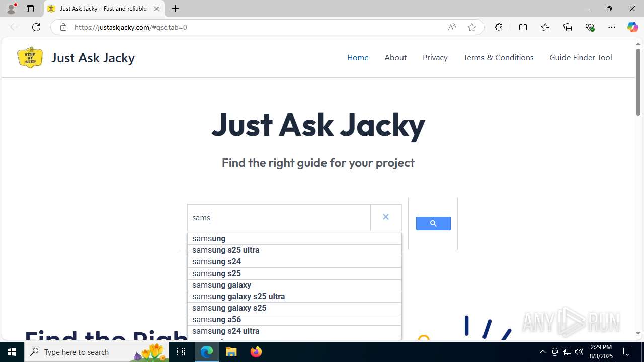Open the tab actions menu icon
Image resolution: width=644 pixels, height=362 pixels.
[x=30, y=9]
